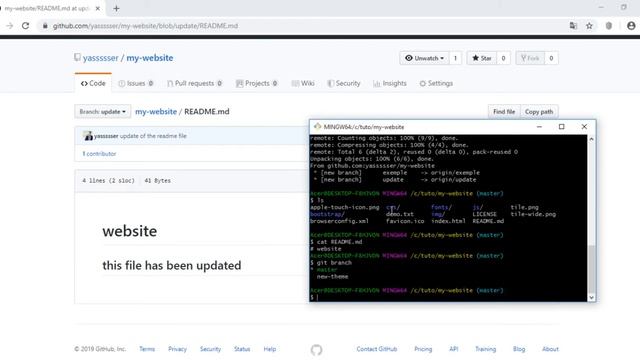Click the cat README.md command line
Screen dimensions: 640x360
336,242
